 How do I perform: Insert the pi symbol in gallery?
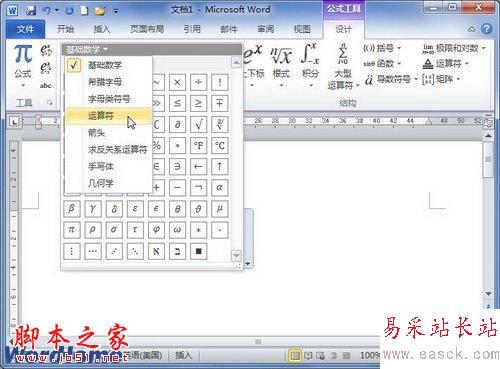[72, 230]
